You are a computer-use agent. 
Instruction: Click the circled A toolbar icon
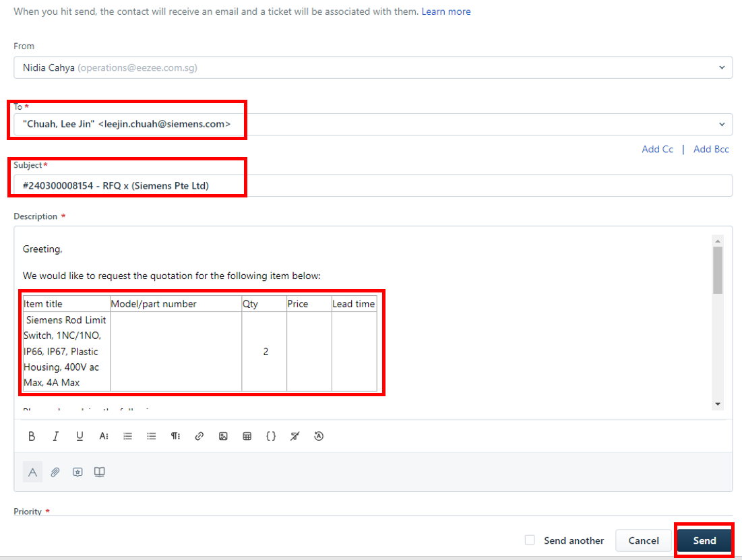click(x=319, y=436)
